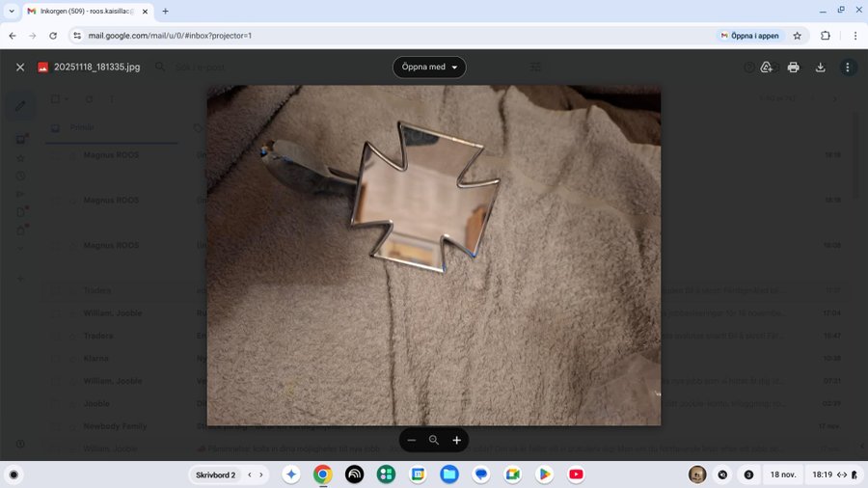Open the calendar from the 18 nov. date
Image resolution: width=868 pixels, height=488 pixels.
[x=783, y=474]
